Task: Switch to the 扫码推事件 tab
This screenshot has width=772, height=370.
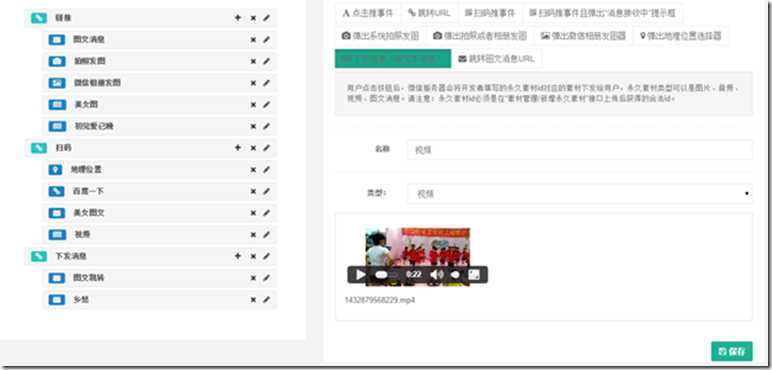Action: [489, 13]
